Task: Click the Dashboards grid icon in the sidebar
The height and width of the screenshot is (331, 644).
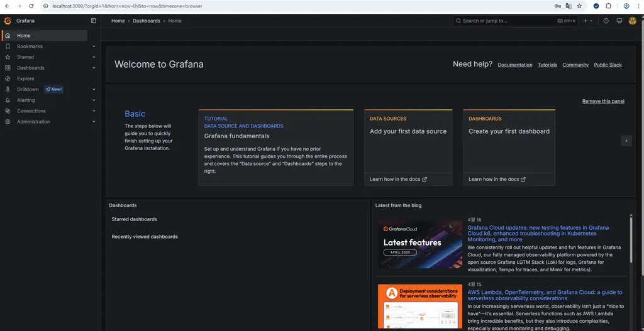Action: pyautogui.click(x=8, y=68)
